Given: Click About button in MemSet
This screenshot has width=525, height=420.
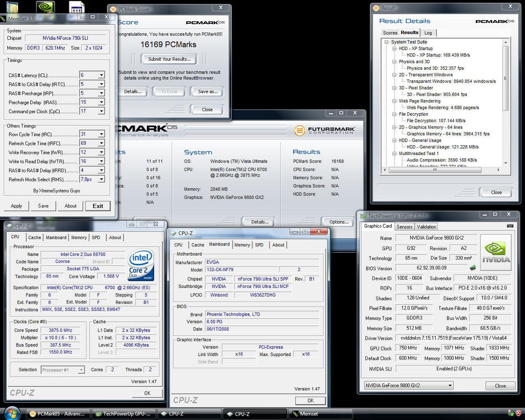Looking at the screenshot, I should click(x=70, y=206).
